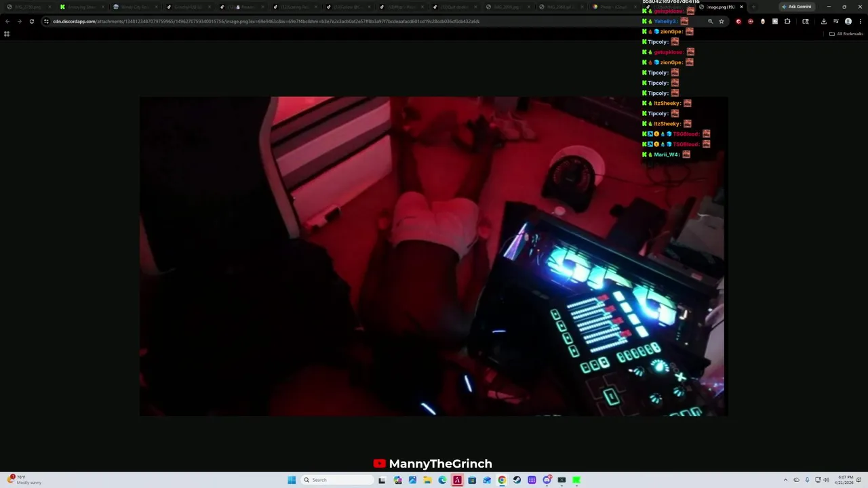Viewport: 868px width, 488px height.
Task: Click the microphone icon in system tray
Action: 807,480
